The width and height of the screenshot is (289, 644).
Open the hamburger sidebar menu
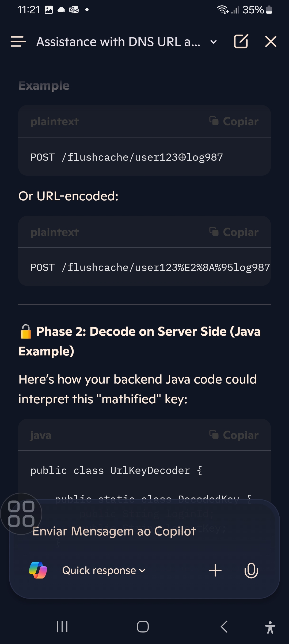(18, 42)
